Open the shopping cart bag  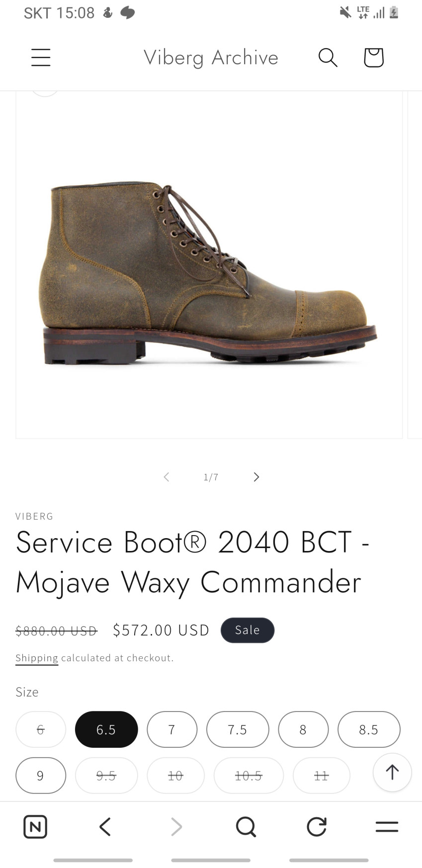pyautogui.click(x=374, y=57)
